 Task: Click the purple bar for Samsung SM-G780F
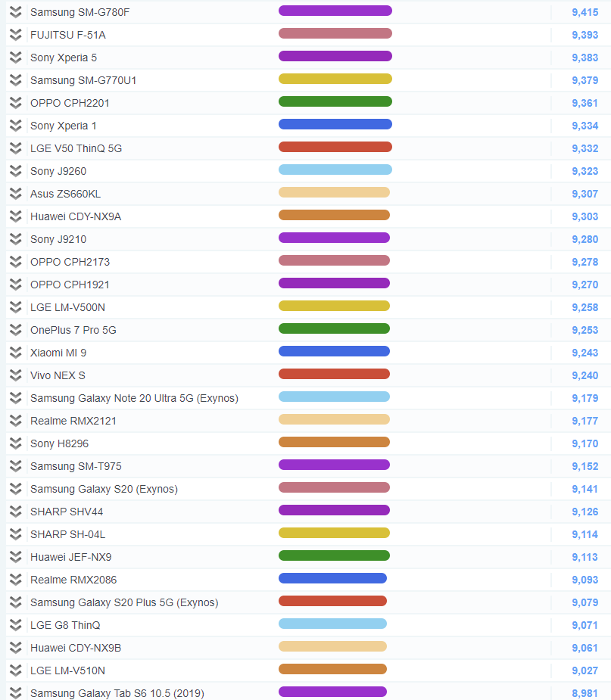tap(335, 11)
